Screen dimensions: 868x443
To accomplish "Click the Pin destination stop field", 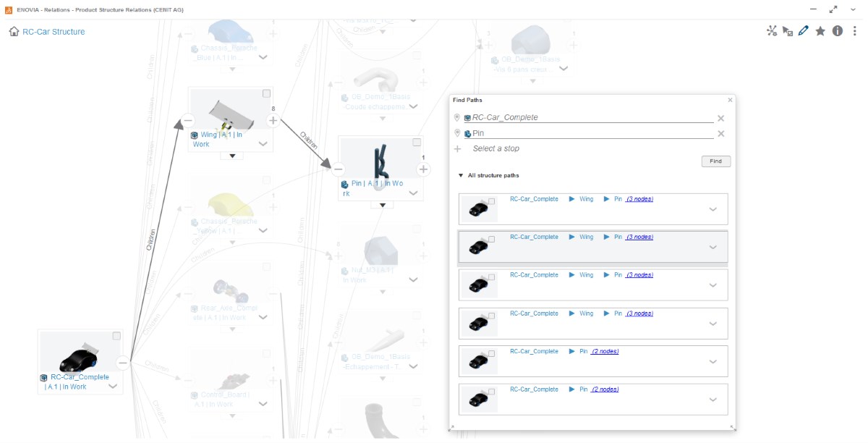I will [588, 133].
